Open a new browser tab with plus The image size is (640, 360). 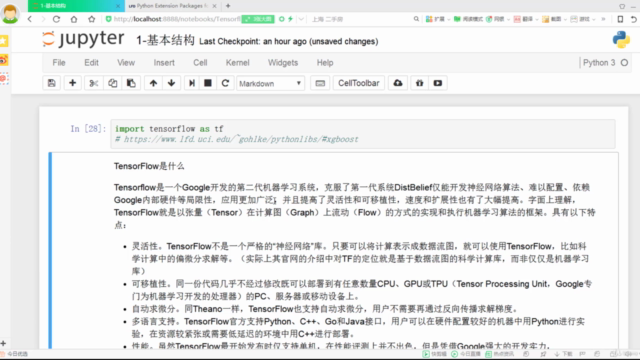(228, 6)
